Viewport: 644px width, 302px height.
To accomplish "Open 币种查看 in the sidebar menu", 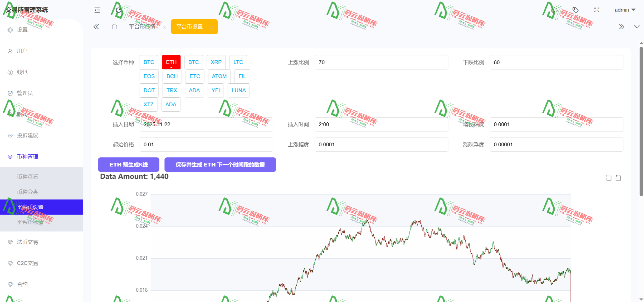I will pos(27,176).
